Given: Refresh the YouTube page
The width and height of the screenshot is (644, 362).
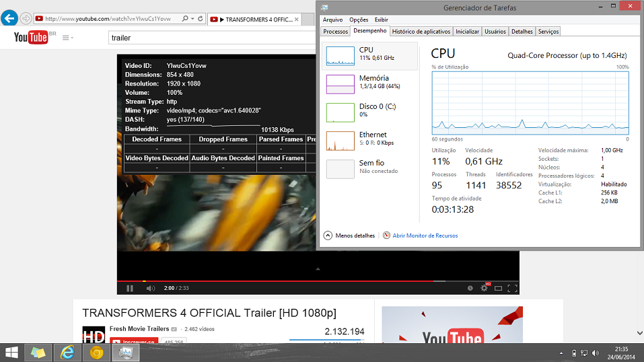Looking at the screenshot, I should pos(201,19).
